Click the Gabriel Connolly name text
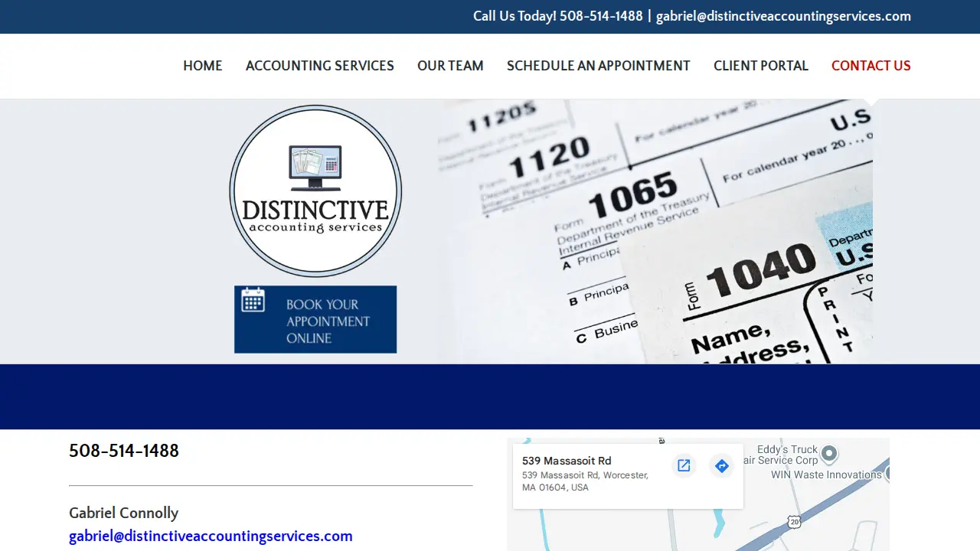Image resolution: width=980 pixels, height=551 pixels. [x=124, y=513]
